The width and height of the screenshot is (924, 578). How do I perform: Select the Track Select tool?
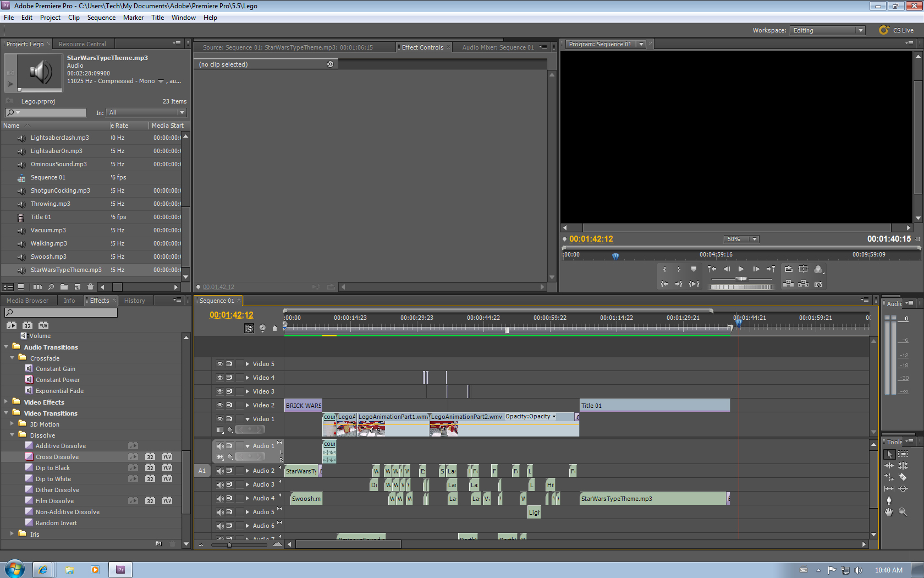[x=903, y=454]
